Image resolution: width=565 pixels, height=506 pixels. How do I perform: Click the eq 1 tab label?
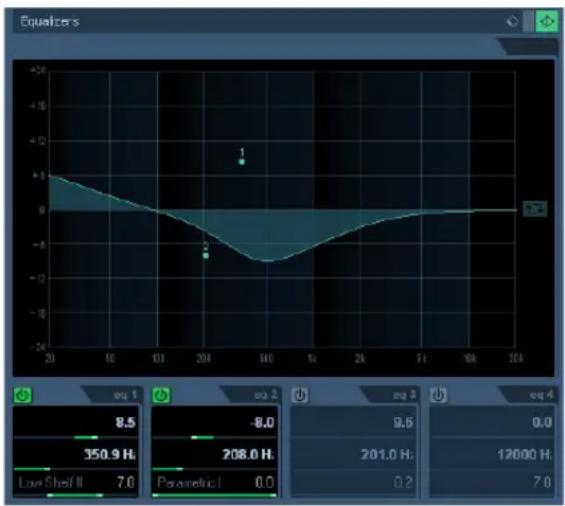coord(125,395)
